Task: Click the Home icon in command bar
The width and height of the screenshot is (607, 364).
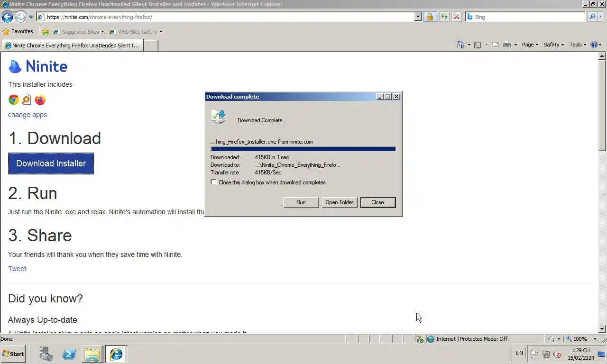Action: coord(460,45)
